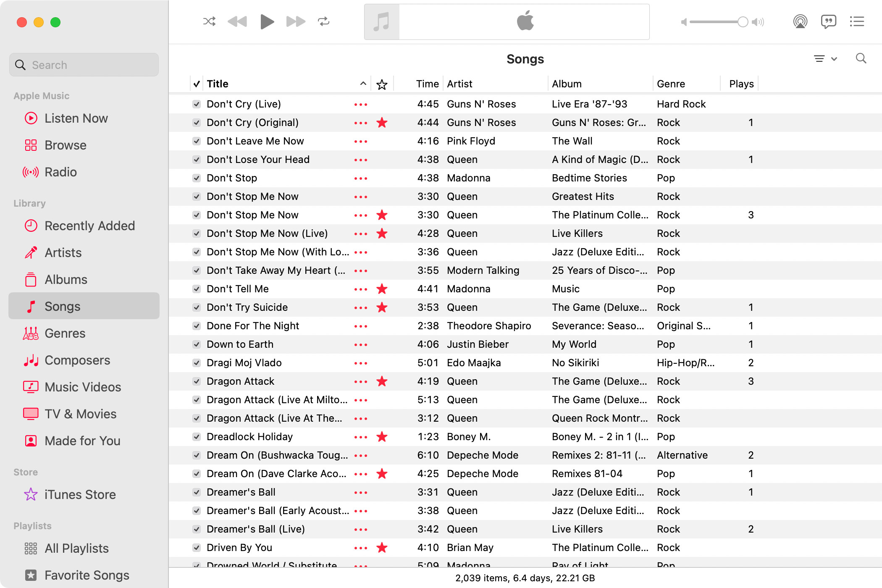
Task: Open the Playing Next queue list
Action: (857, 21)
